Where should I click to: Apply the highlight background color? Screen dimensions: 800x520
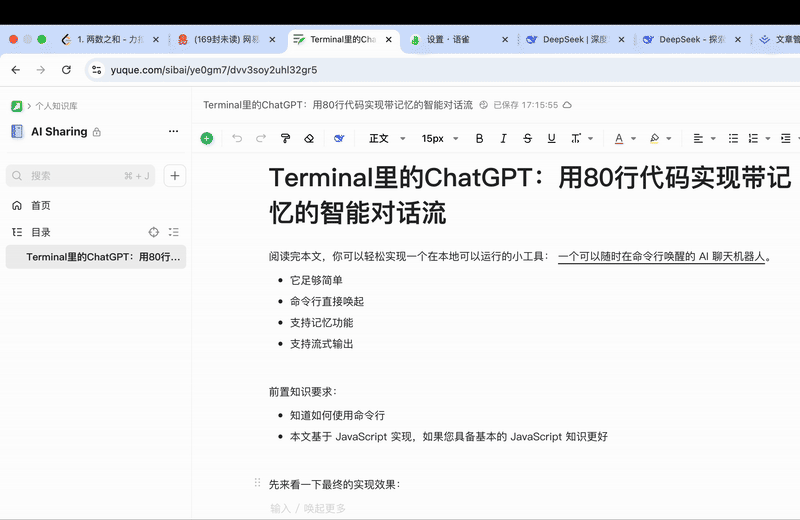(x=655, y=138)
